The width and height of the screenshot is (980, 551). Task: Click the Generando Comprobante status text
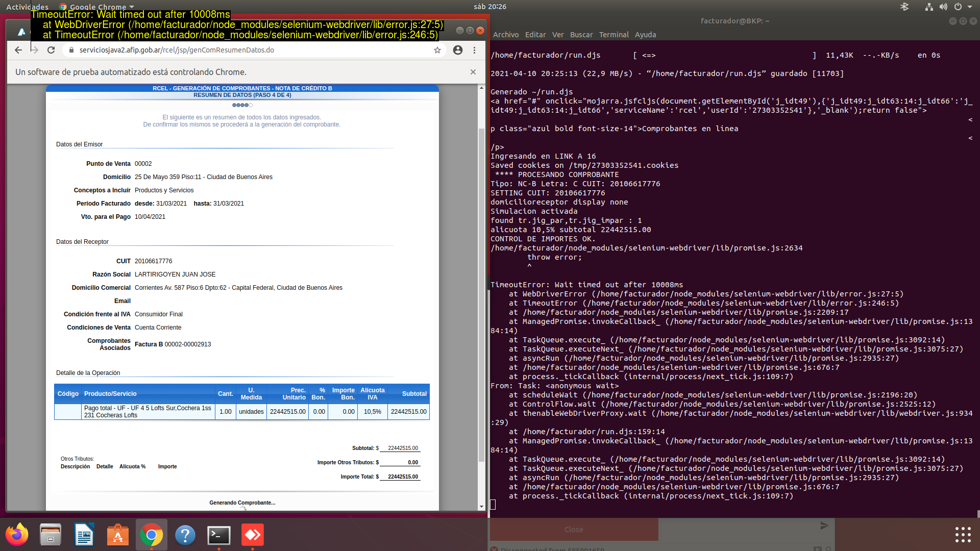click(x=242, y=503)
